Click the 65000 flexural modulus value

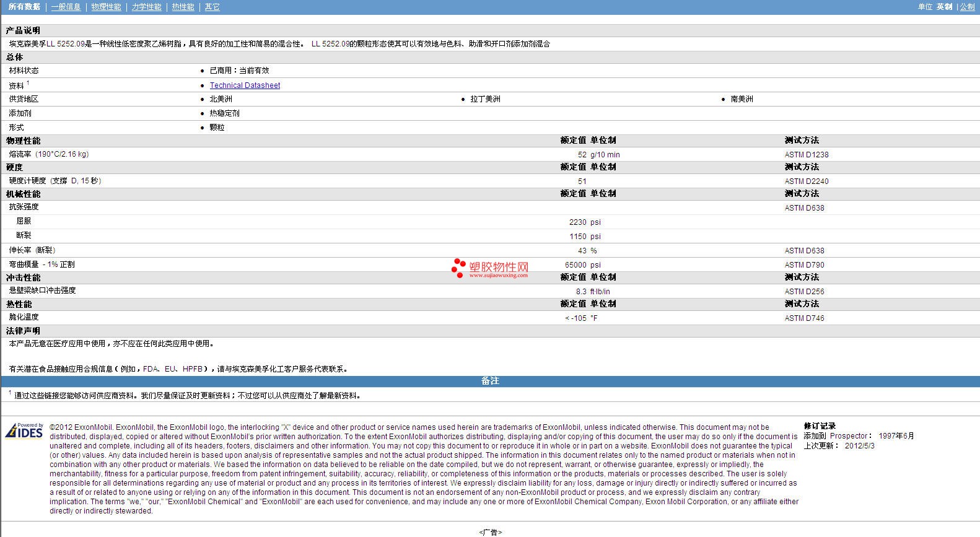click(575, 265)
